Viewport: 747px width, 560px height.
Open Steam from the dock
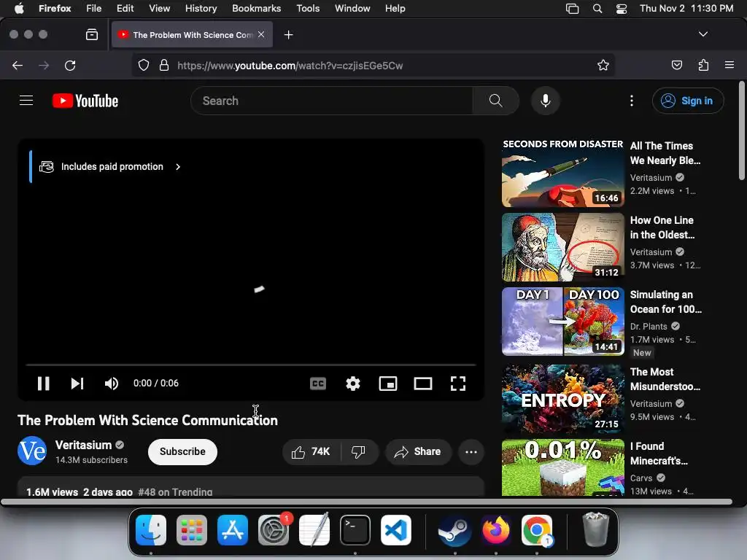tap(454, 530)
